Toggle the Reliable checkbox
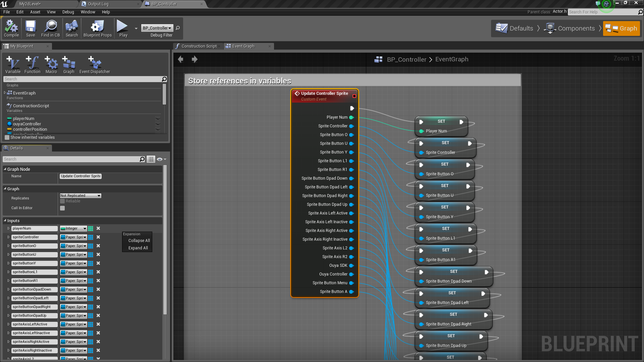 click(x=62, y=201)
